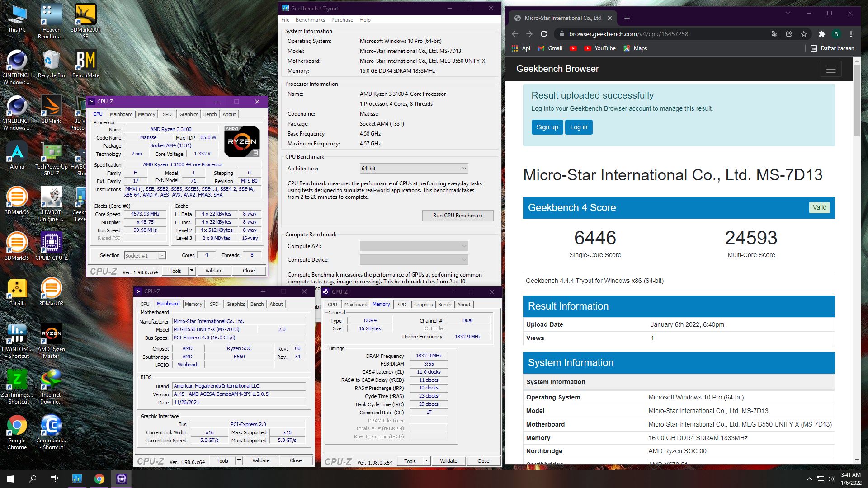Screen dimensions: 868x488
Task: Open the Compute Device dropdown
Action: click(x=414, y=260)
